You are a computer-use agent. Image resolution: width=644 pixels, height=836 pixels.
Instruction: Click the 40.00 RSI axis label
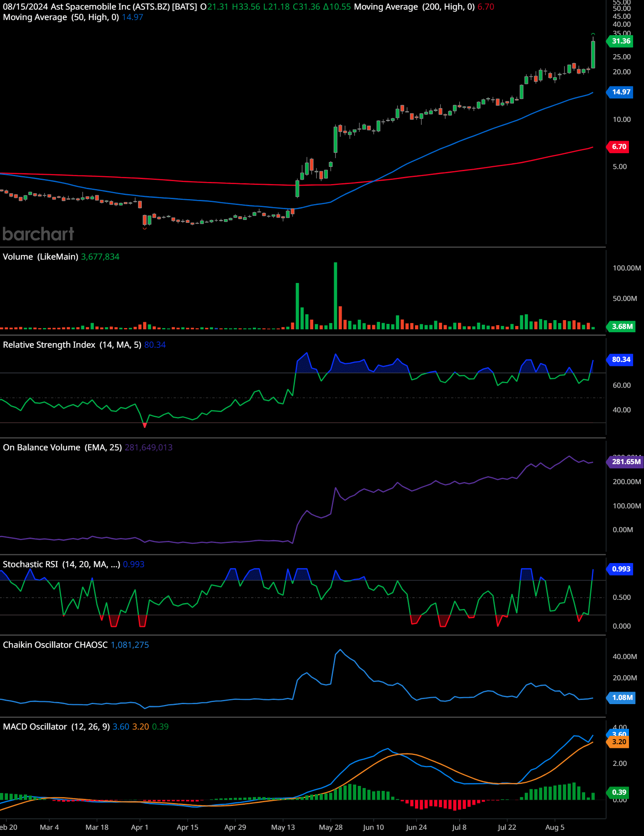(621, 410)
